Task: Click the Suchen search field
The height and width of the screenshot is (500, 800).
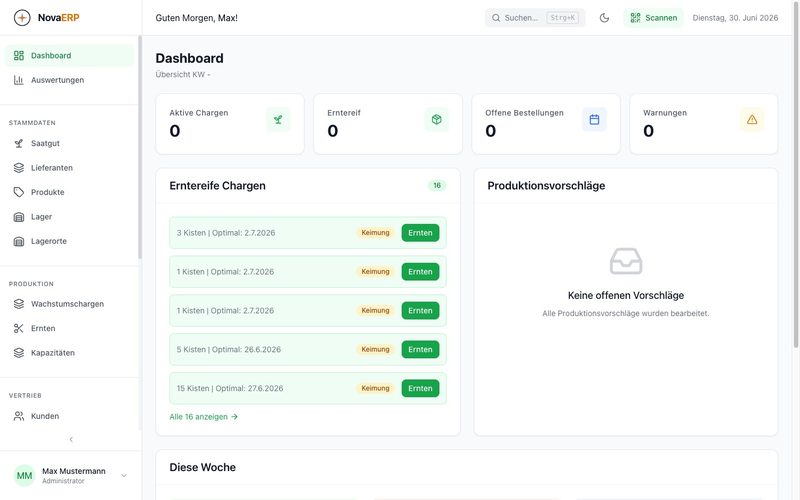Action: (x=535, y=18)
